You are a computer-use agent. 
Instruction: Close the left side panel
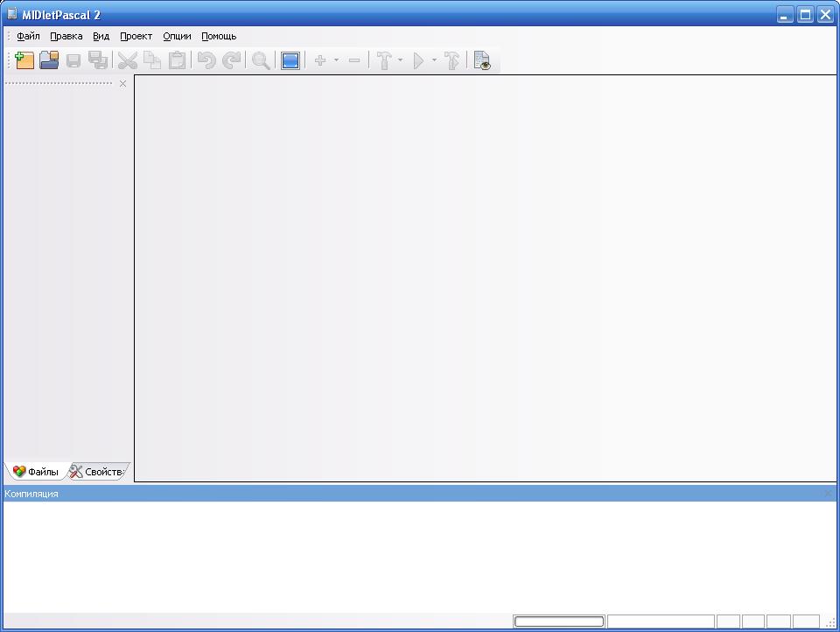point(122,84)
